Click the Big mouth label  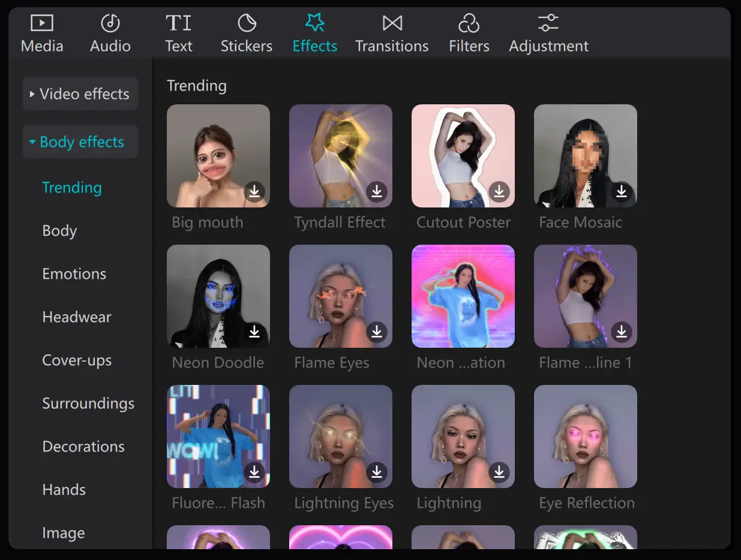coord(208,222)
